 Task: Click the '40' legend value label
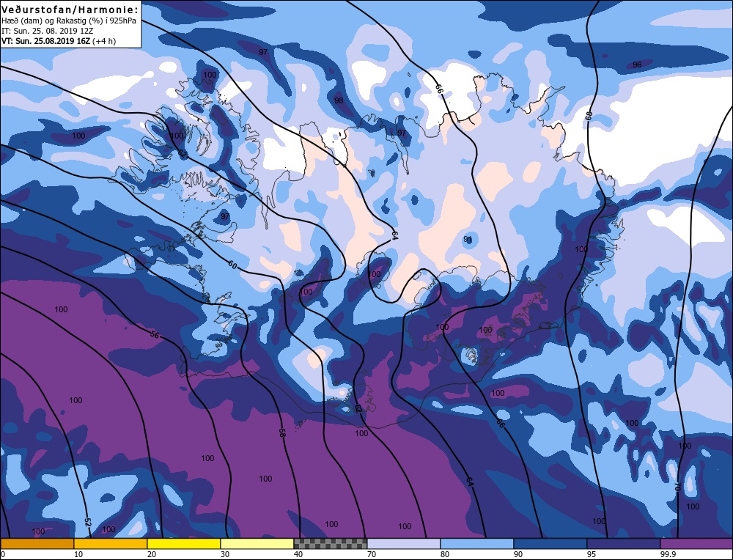point(298,555)
